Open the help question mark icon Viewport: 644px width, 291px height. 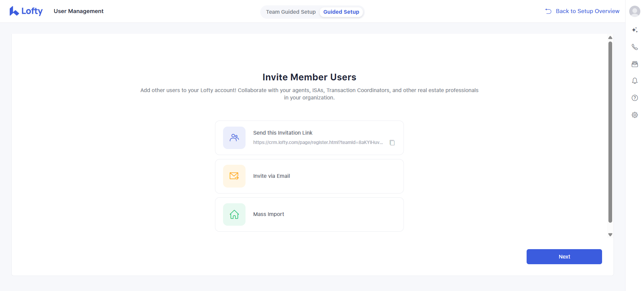(x=635, y=98)
